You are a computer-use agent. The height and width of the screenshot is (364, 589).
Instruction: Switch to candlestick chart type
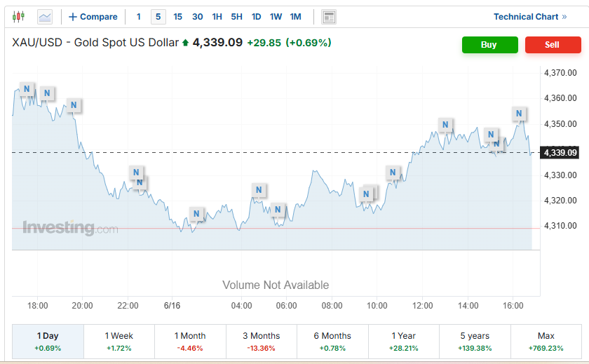[x=18, y=17]
